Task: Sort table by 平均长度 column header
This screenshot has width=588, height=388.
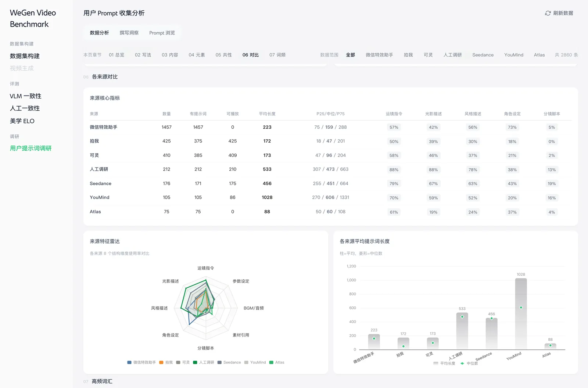Action: 267,114
